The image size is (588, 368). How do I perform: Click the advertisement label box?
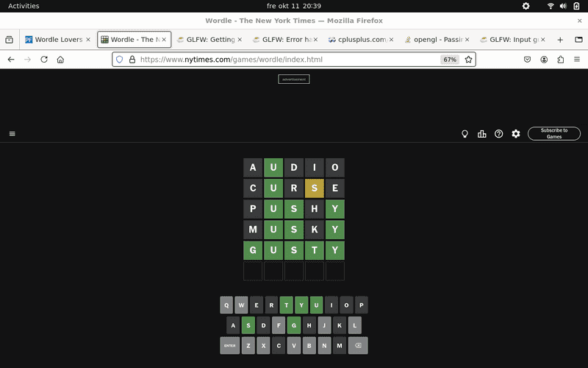click(294, 79)
